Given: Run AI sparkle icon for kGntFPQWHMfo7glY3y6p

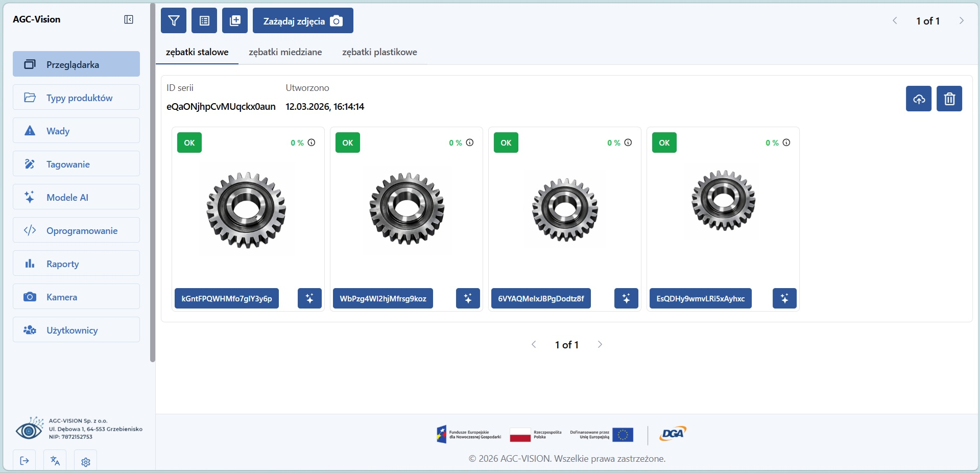Looking at the screenshot, I should point(309,298).
